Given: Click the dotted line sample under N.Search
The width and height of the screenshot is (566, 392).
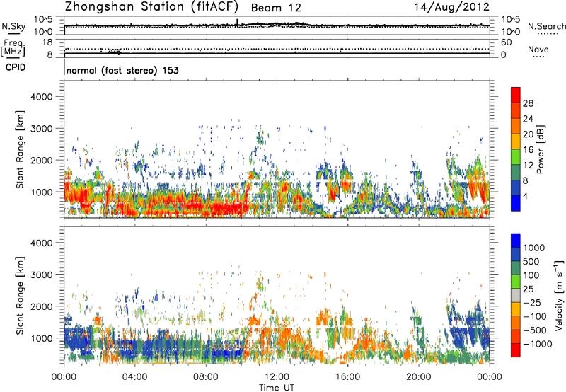Looking at the screenshot, I should [x=548, y=34].
